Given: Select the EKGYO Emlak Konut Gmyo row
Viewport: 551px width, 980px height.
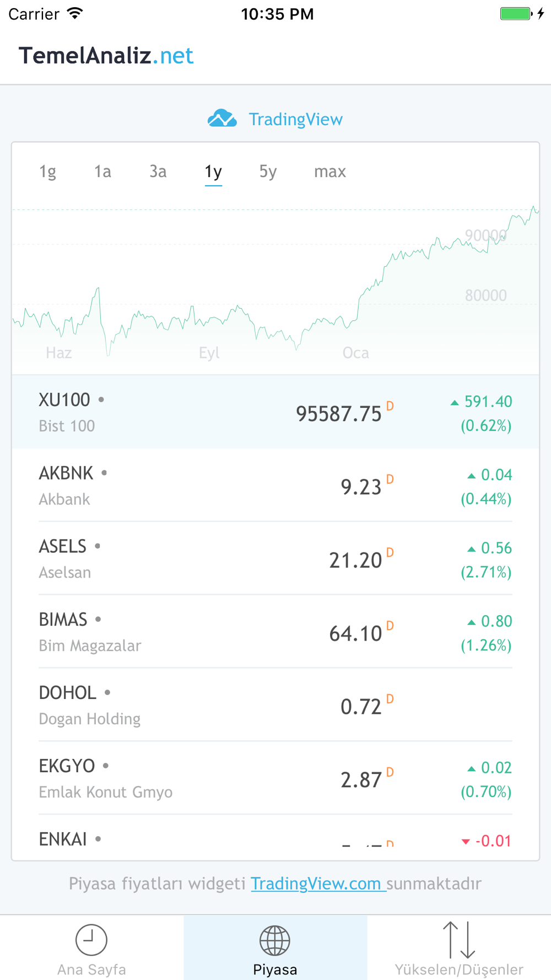Looking at the screenshot, I should 275,778.
